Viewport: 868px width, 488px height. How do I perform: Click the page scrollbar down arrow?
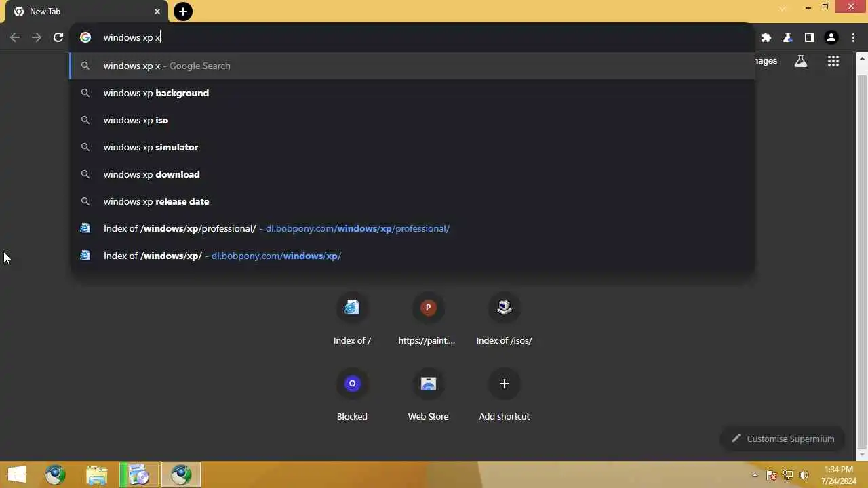[863, 455]
